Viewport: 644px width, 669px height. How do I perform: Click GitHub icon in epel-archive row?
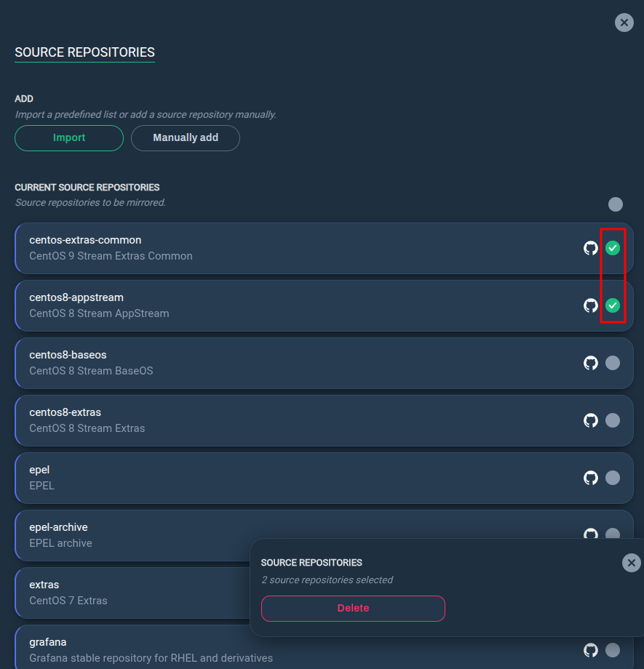point(591,533)
